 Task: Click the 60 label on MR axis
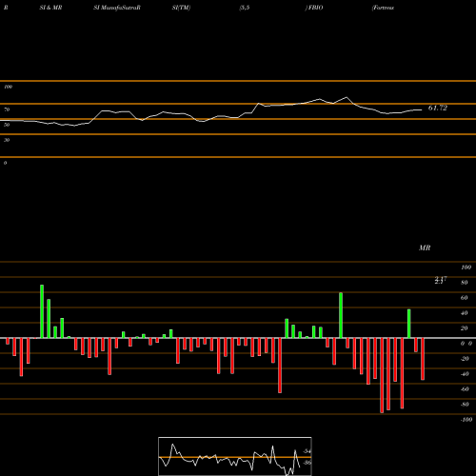[x=465, y=298]
